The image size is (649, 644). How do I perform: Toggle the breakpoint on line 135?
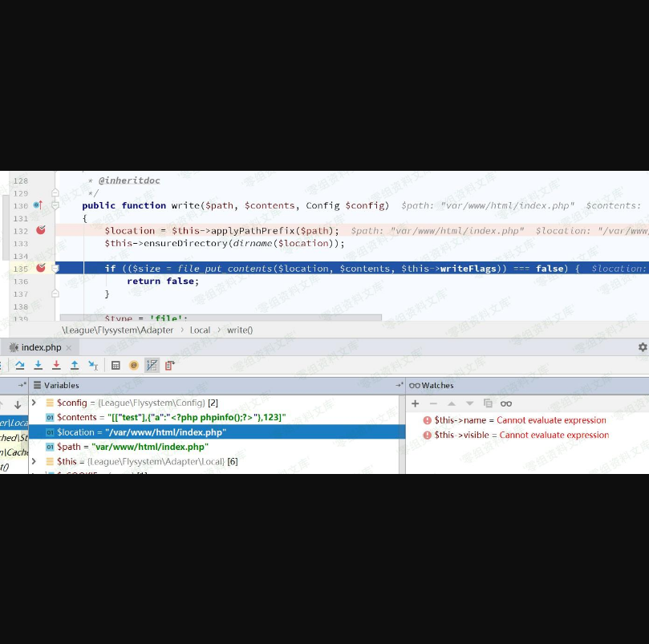[41, 268]
